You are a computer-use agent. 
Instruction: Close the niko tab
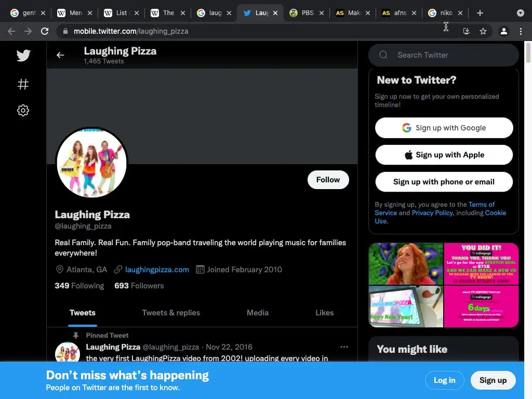pyautogui.click(x=460, y=13)
